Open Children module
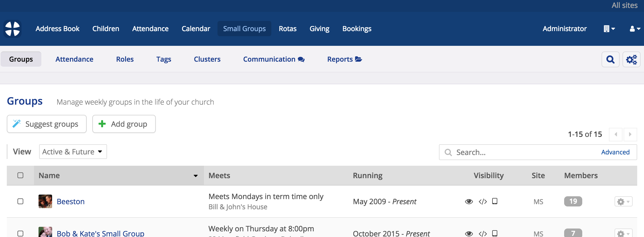Image resolution: width=644 pixels, height=237 pixels. (106, 29)
